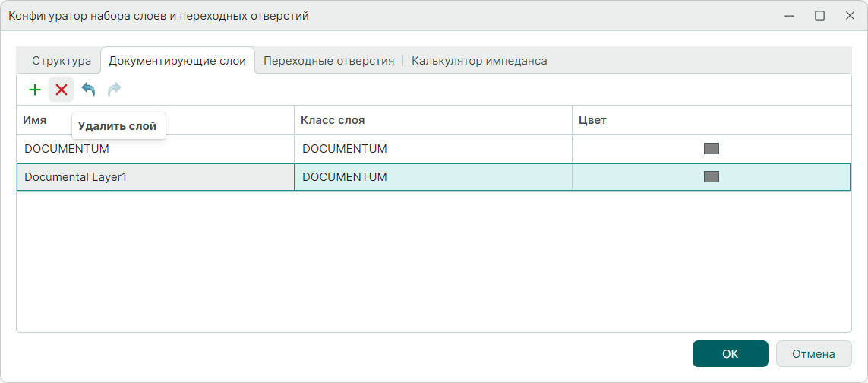Sort by the Имя column header
Viewport: 868px width, 383px height.
(x=35, y=120)
